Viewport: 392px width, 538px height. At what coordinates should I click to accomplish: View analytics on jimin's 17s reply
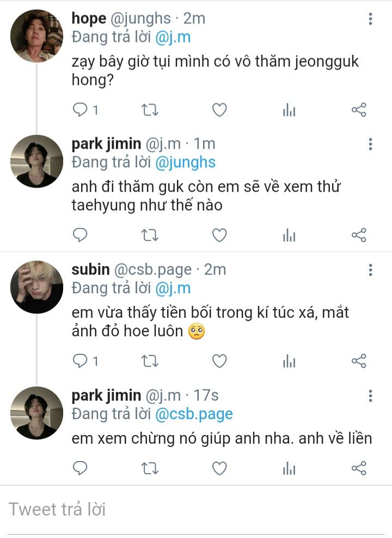(289, 468)
